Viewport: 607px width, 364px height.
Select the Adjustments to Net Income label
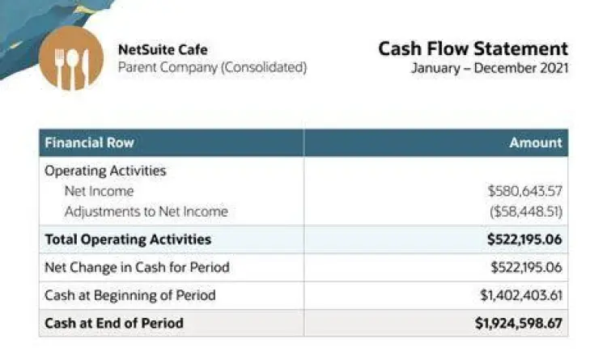(146, 212)
